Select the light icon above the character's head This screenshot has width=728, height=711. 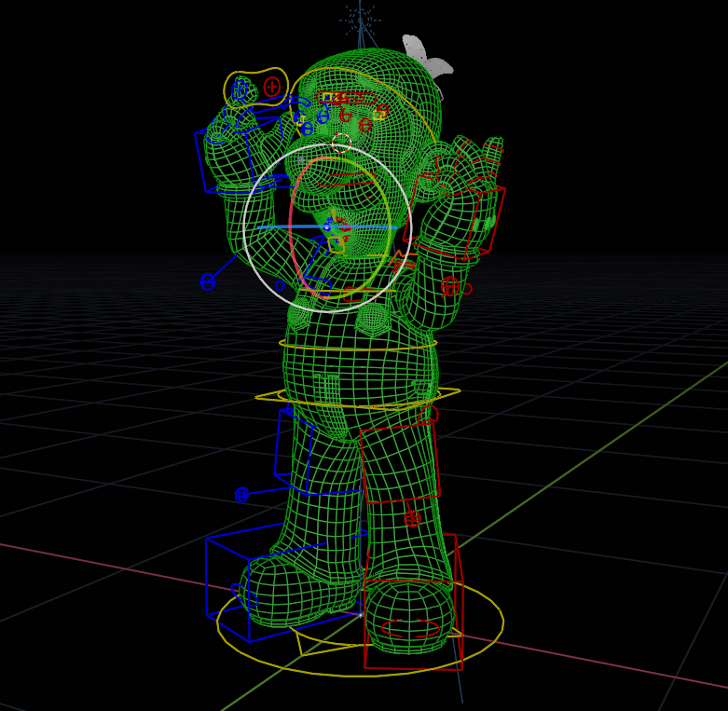[361, 20]
